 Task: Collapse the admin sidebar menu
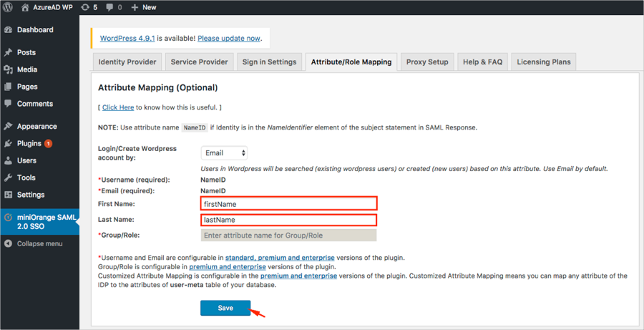[39, 243]
